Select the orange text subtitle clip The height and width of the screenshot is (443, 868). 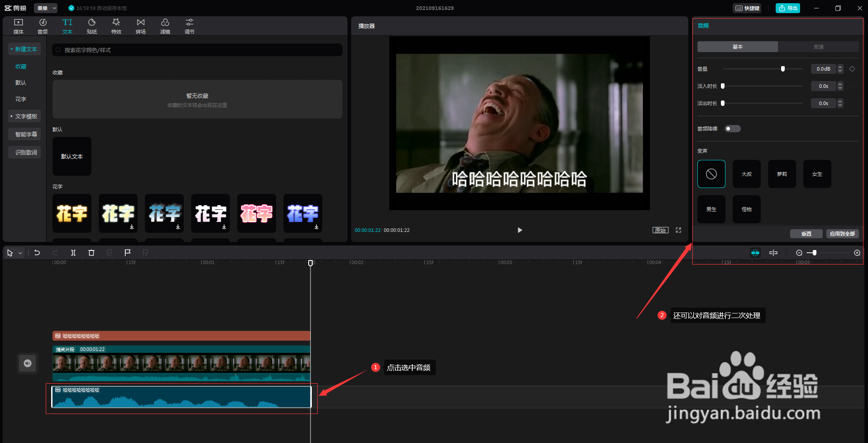(x=181, y=336)
